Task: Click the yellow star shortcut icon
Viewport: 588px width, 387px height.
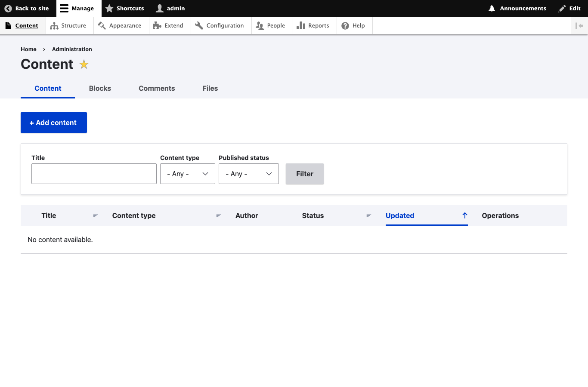Action: [x=84, y=64]
